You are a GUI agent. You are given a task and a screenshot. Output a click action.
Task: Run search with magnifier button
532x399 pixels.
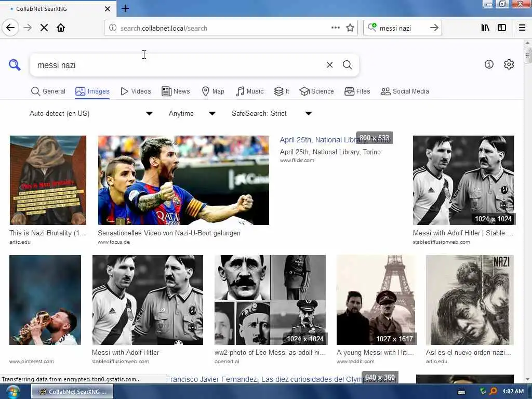[347, 64]
